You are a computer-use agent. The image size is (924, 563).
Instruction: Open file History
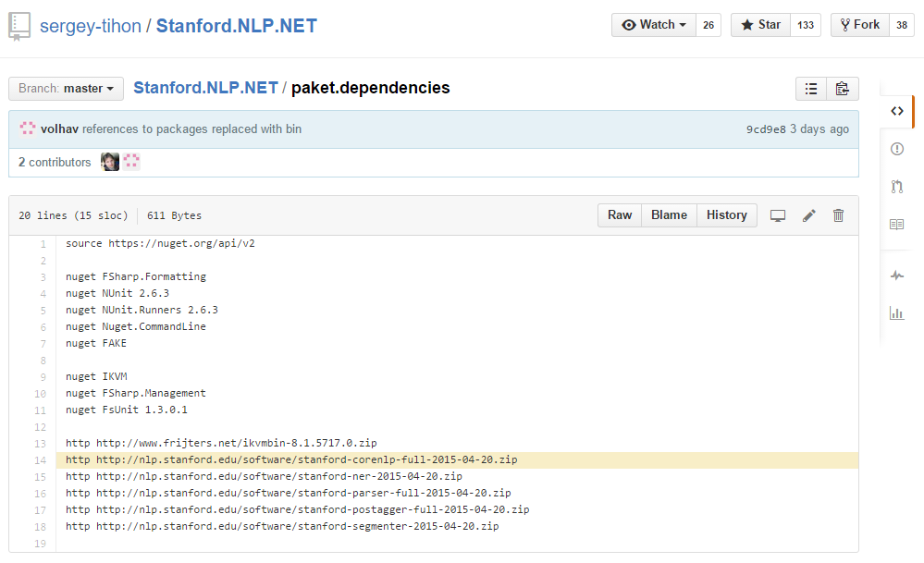click(x=727, y=215)
